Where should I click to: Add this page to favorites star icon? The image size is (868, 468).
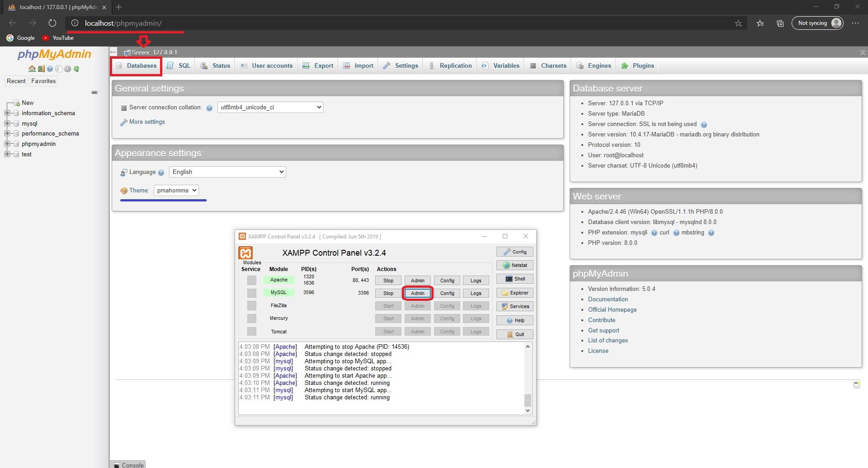pos(738,23)
